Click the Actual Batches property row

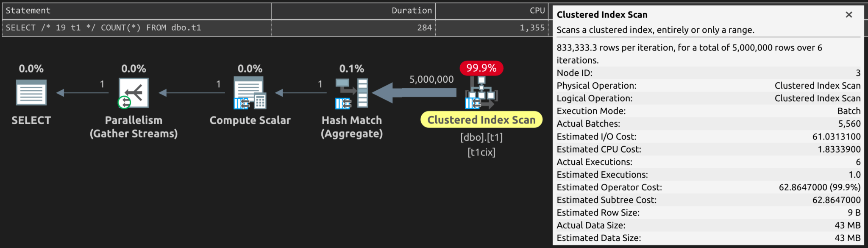708,124
